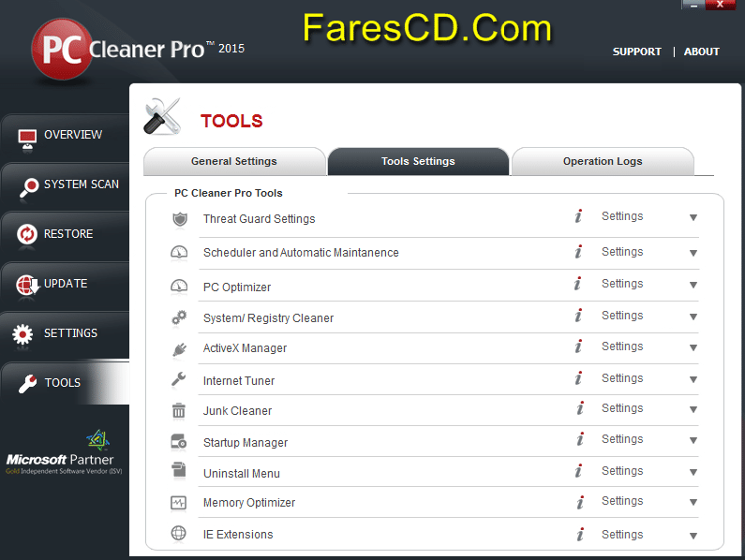This screenshot has height=560, width=745.
Task: Expand ActiveX Manager settings arrow
Action: click(693, 347)
